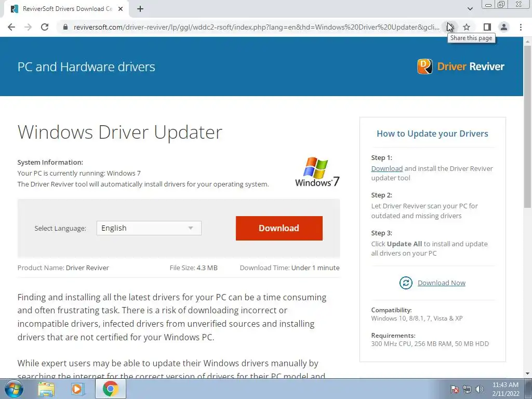Reload the page with the refresh icon

pyautogui.click(x=45, y=27)
